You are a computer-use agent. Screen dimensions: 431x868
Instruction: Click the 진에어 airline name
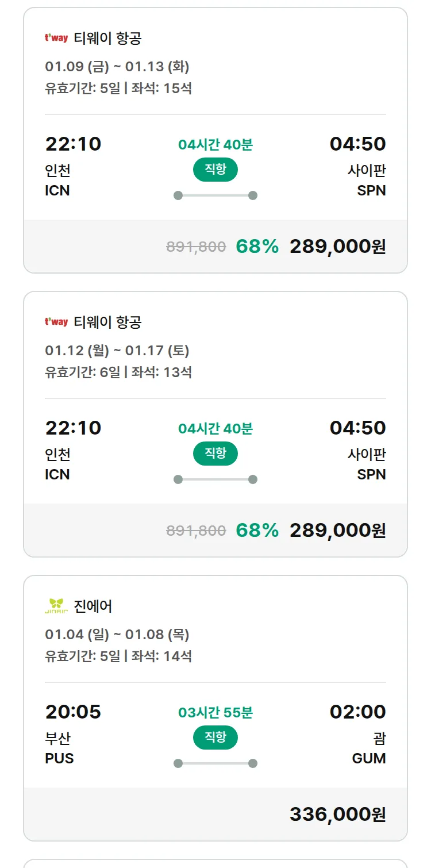pos(93,606)
